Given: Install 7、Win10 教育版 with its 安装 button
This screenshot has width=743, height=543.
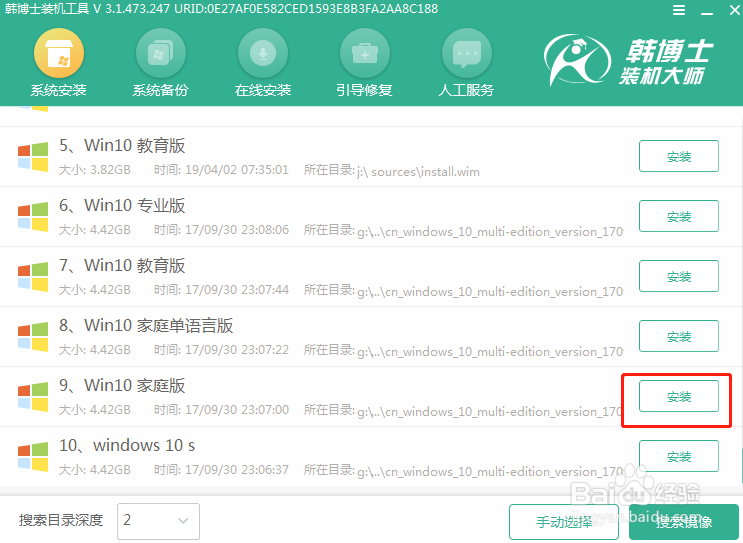Looking at the screenshot, I should [679, 276].
